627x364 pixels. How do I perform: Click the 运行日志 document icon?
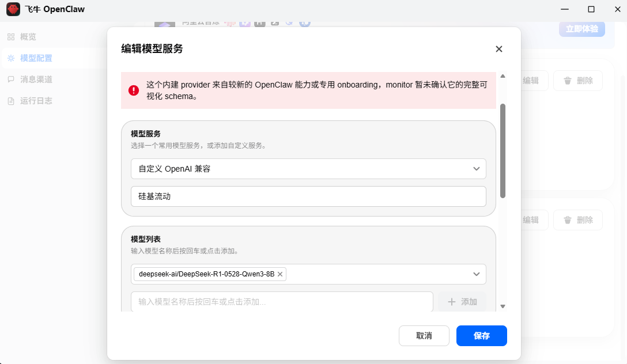pos(11,101)
